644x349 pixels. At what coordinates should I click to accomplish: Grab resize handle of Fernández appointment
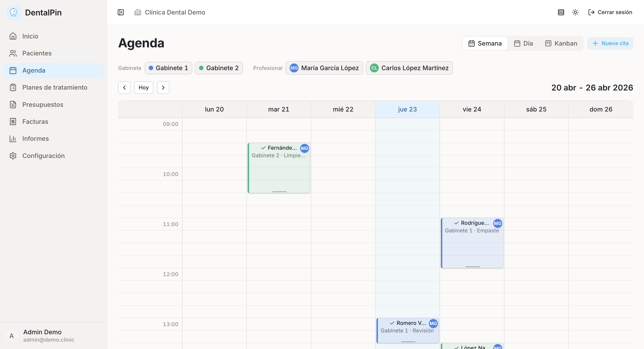[279, 192]
